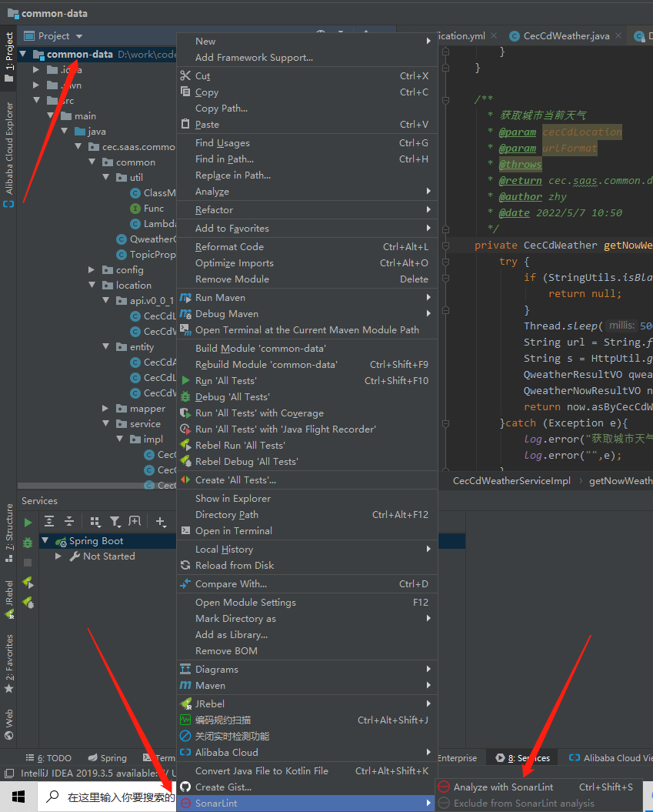
Task: Click the CecCdWeatherServiceImpl breadcrumb
Action: tap(511, 481)
